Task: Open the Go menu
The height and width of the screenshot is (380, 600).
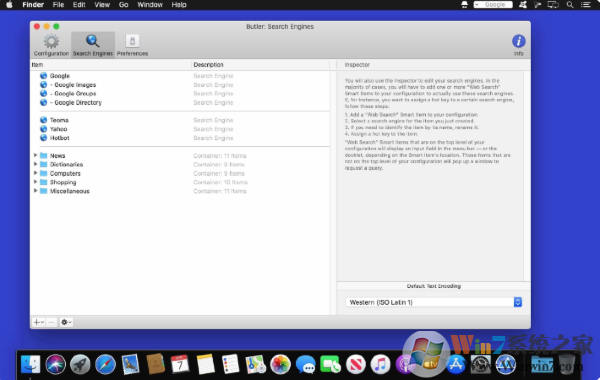Action: (x=123, y=5)
